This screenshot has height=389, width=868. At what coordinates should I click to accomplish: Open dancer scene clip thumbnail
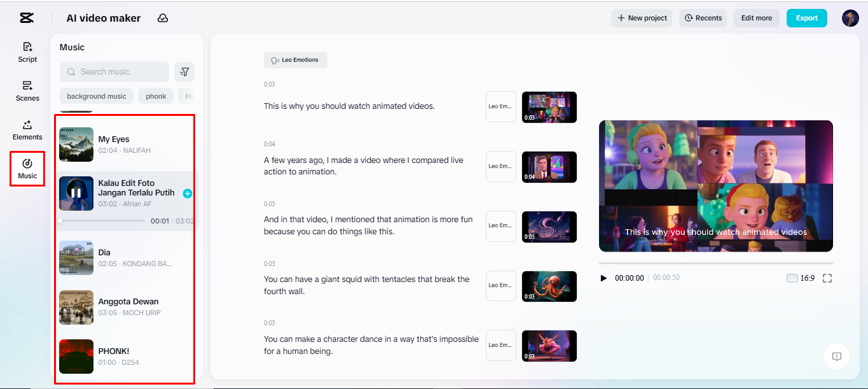(549, 346)
